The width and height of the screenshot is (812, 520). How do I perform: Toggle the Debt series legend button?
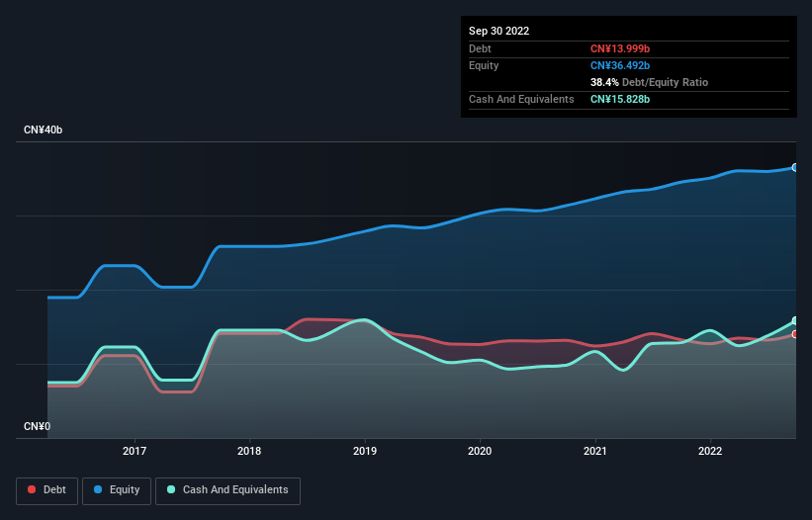(47, 490)
